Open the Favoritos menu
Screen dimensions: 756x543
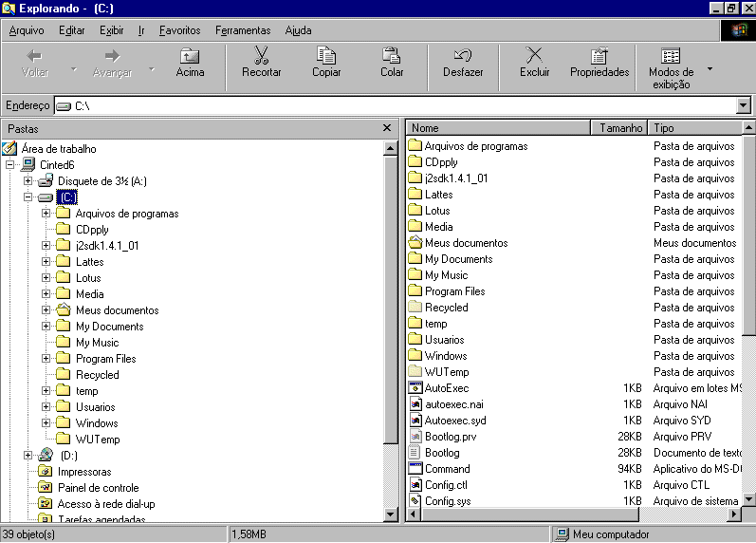click(x=179, y=30)
